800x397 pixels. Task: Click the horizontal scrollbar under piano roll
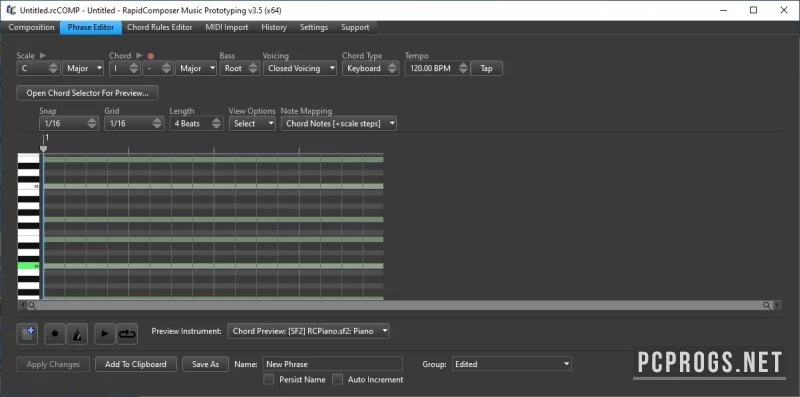click(399, 306)
